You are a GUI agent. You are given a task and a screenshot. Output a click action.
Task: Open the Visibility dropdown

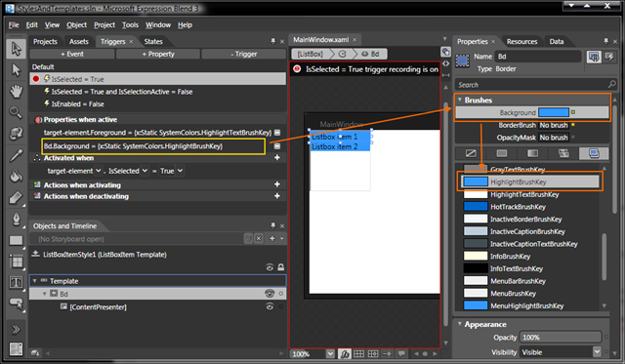click(597, 351)
